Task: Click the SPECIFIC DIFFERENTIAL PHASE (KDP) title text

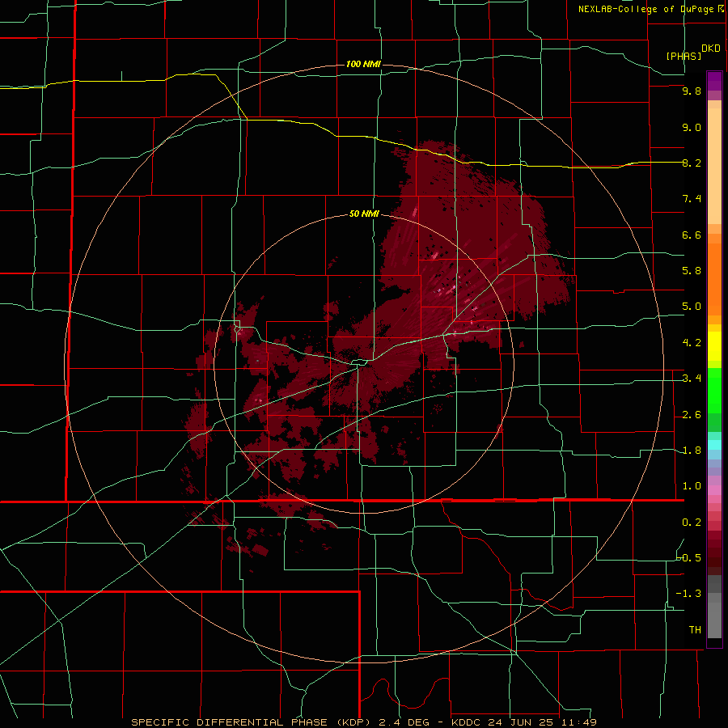Action: pyautogui.click(x=250, y=722)
